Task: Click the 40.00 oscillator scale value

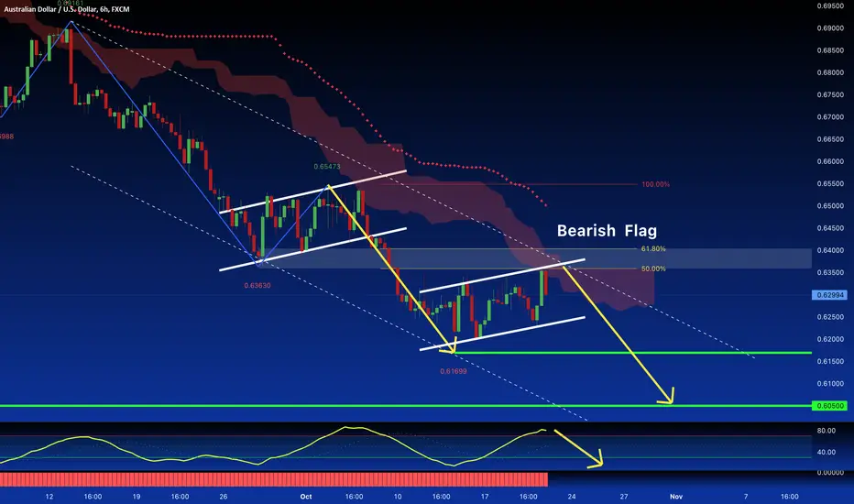Action: [x=827, y=453]
